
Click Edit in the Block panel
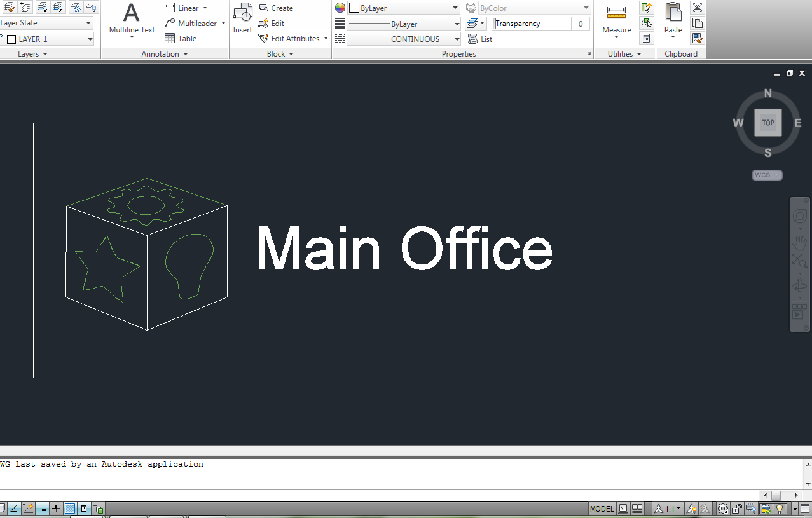(272, 24)
